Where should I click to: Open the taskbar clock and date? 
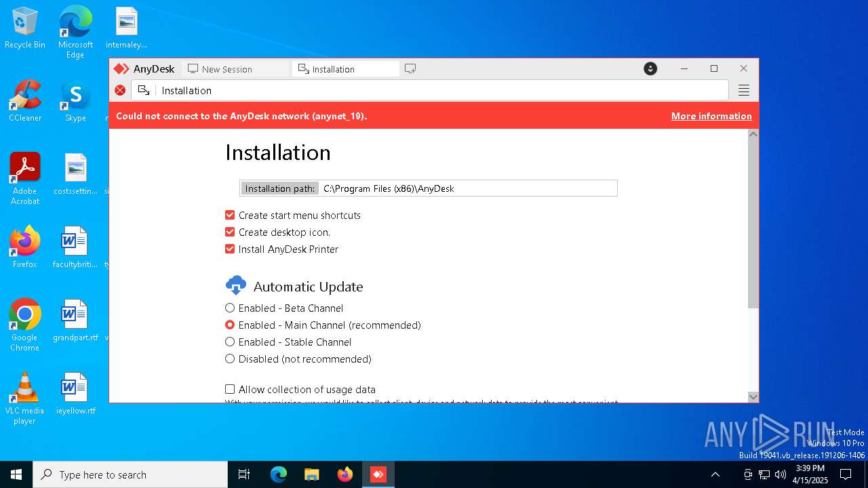[810, 474]
